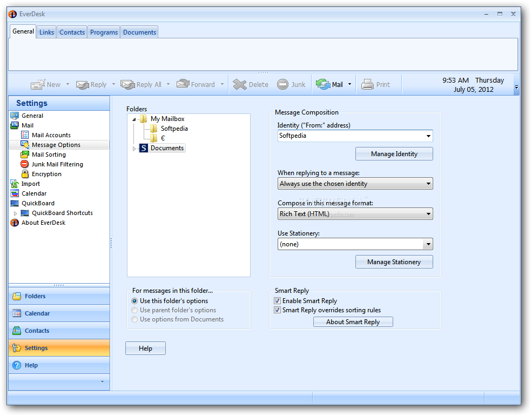Switch to the Links tab

click(x=46, y=32)
